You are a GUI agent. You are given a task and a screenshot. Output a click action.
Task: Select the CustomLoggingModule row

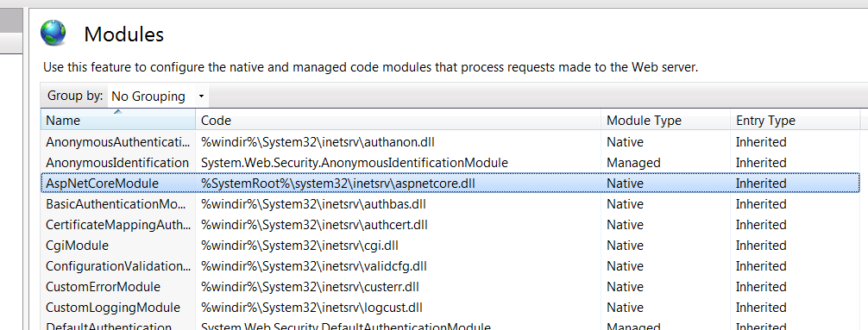coord(450,308)
